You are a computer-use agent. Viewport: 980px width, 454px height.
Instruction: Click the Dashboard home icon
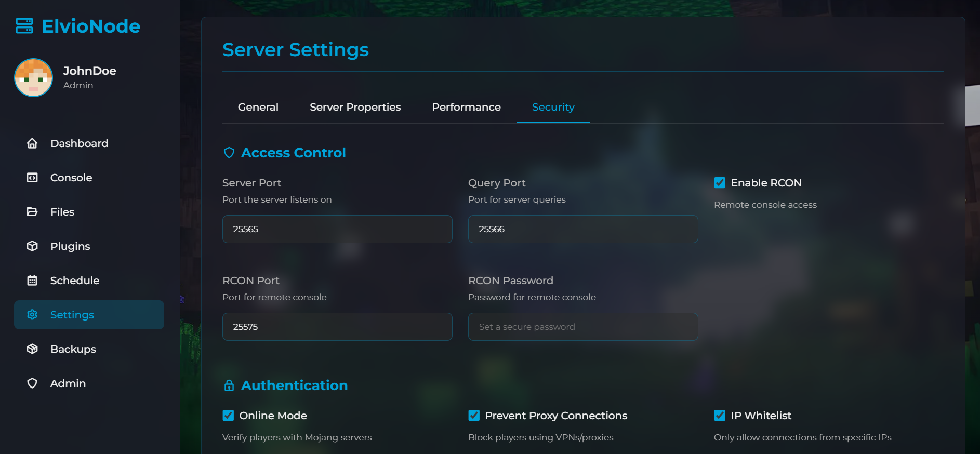point(32,143)
